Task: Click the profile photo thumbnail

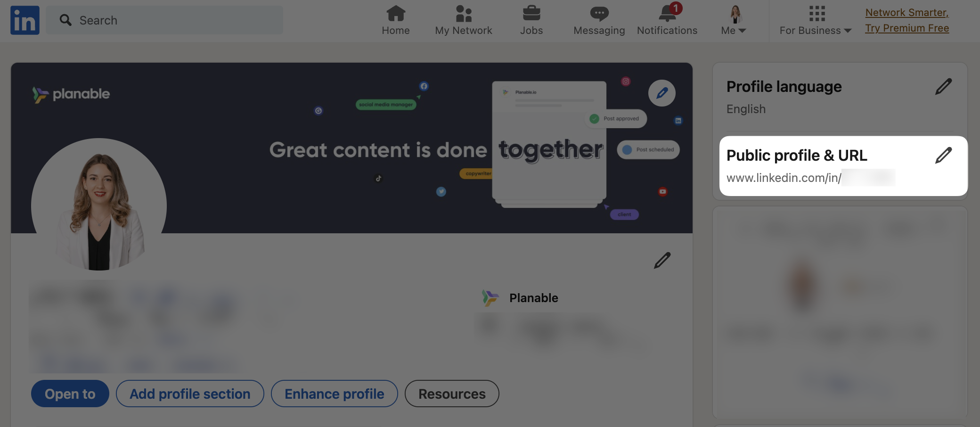Action: coord(99,205)
